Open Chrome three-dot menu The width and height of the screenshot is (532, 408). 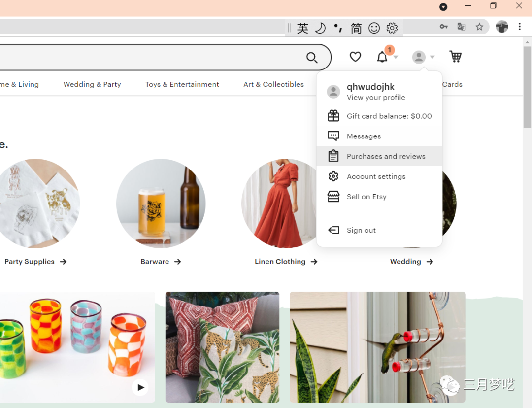point(520,27)
